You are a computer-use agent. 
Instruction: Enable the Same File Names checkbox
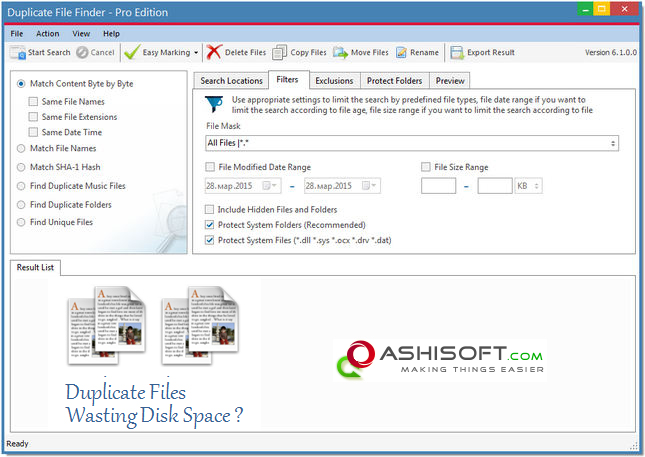tap(33, 101)
